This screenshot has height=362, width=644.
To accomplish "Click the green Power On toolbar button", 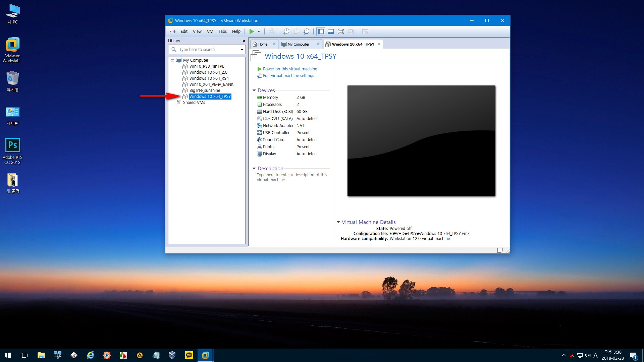I will click(x=252, y=32).
